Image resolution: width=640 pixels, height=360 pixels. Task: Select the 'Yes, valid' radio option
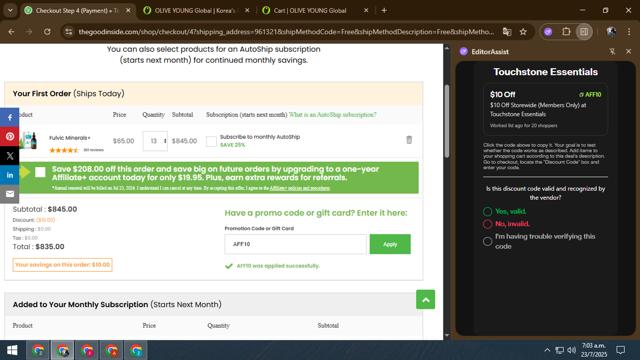[487, 211]
